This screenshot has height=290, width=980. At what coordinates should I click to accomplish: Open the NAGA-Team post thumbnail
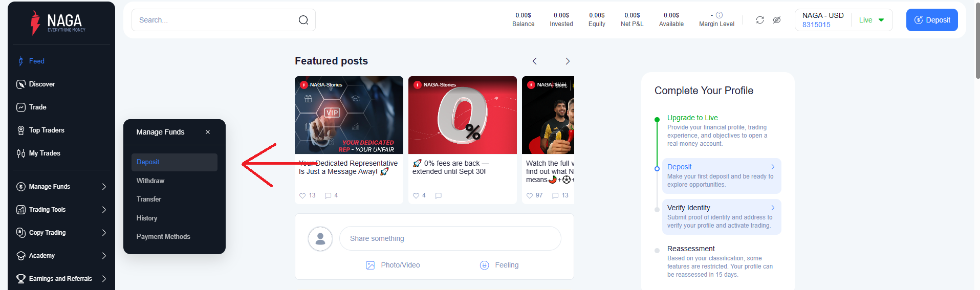(548, 115)
